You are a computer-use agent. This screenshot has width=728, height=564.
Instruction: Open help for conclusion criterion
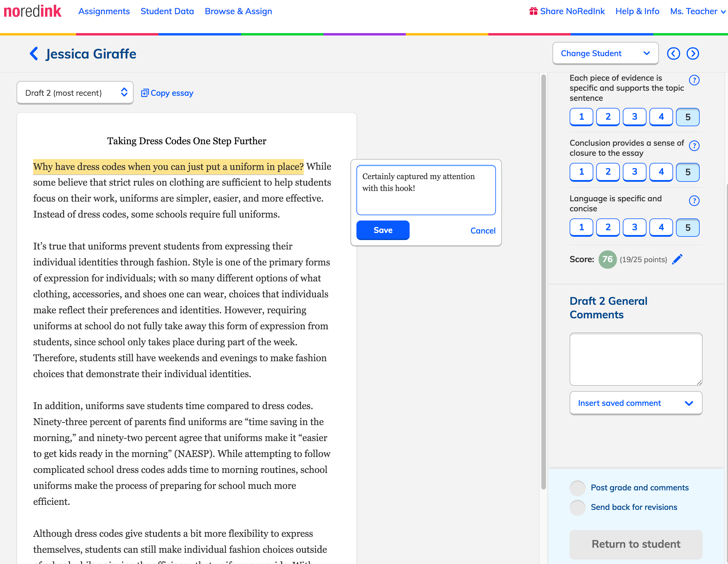(694, 146)
